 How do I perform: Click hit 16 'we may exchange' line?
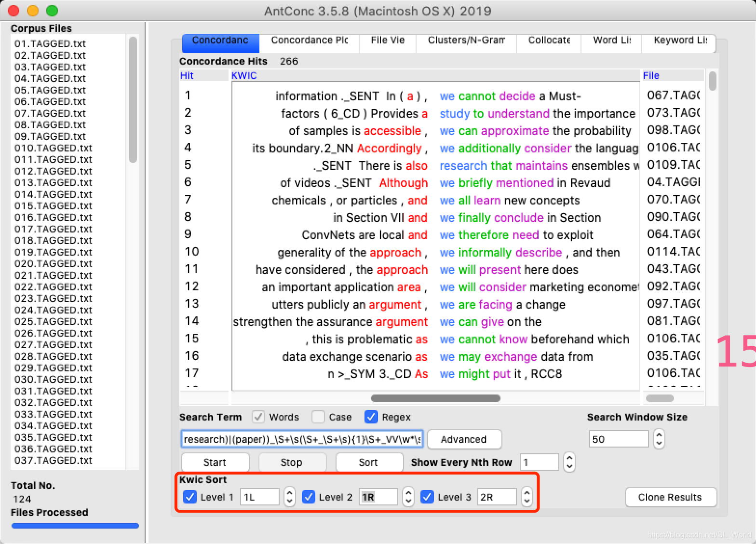[436, 356]
